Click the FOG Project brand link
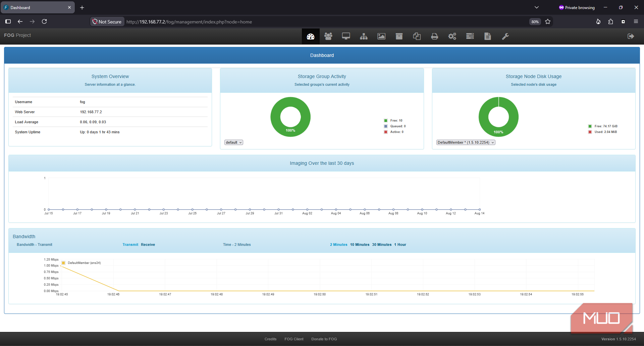This screenshot has width=644, height=346. (17, 35)
